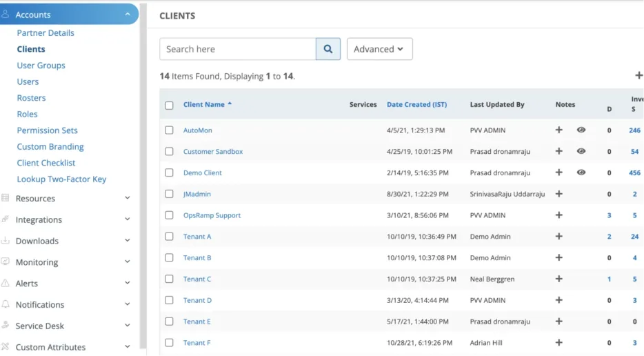The image size is (644, 356).
Task: Check the Tenant C row checkbox
Action: click(x=169, y=279)
